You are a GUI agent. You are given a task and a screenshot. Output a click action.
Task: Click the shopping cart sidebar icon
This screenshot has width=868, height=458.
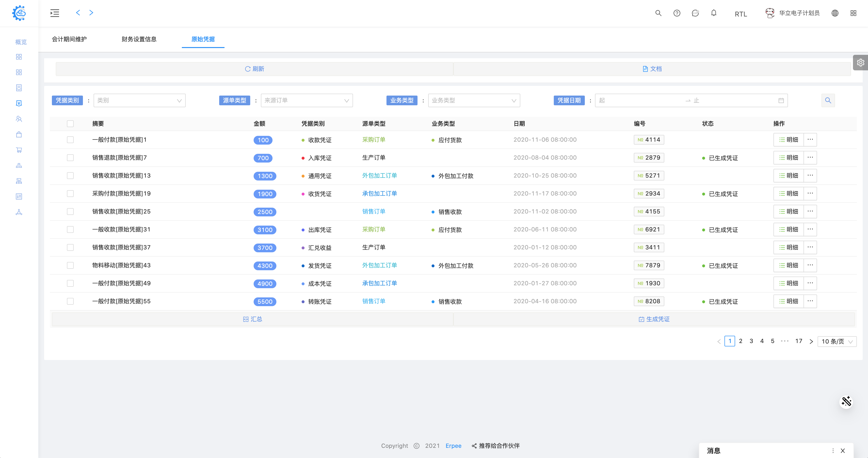click(x=19, y=150)
